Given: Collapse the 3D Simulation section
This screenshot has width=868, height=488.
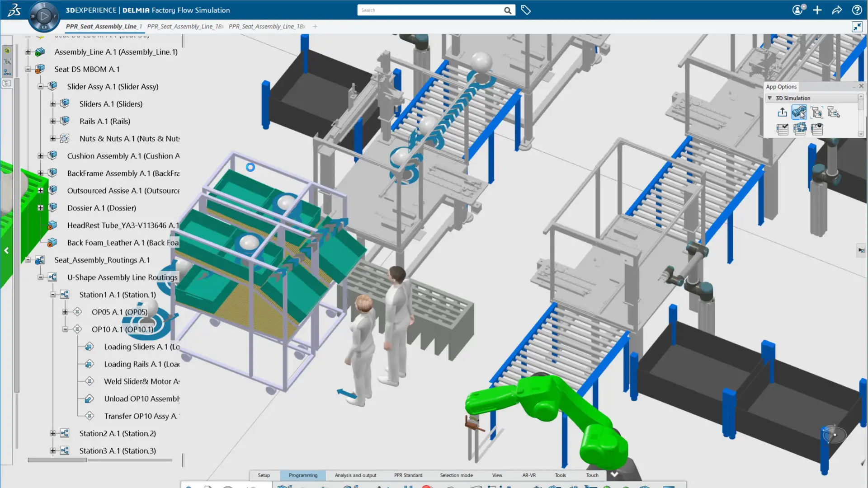Looking at the screenshot, I should pyautogui.click(x=769, y=98).
